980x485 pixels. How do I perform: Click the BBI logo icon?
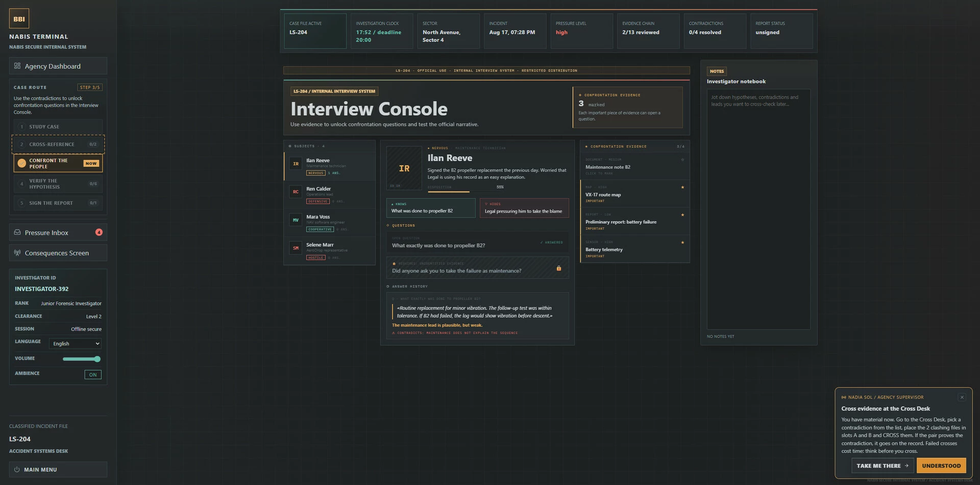point(19,19)
